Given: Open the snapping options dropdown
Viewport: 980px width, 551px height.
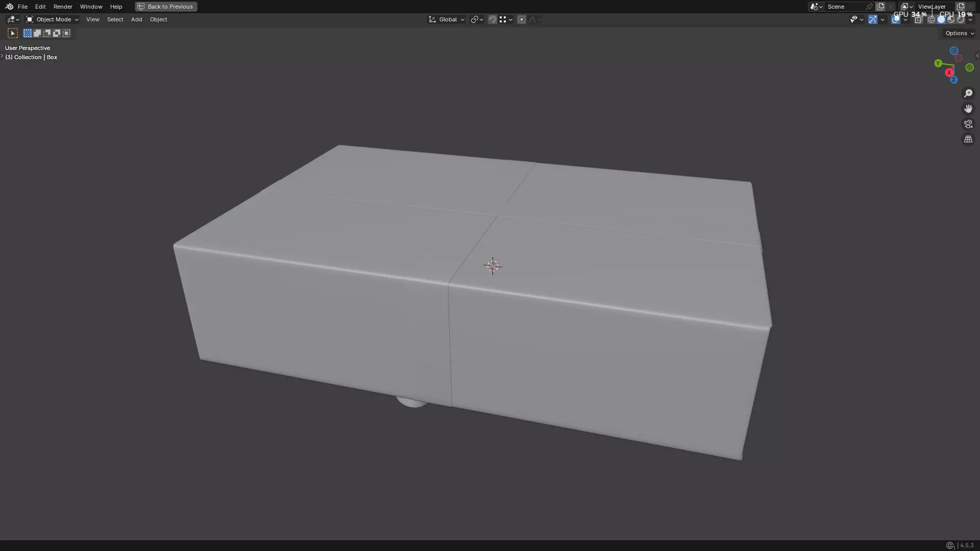Looking at the screenshot, I should tap(506, 19).
